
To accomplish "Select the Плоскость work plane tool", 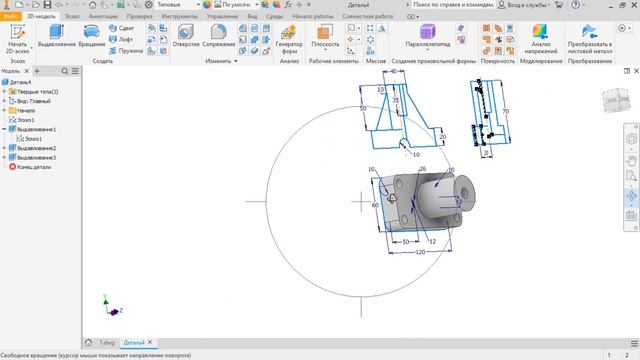I will click(325, 37).
